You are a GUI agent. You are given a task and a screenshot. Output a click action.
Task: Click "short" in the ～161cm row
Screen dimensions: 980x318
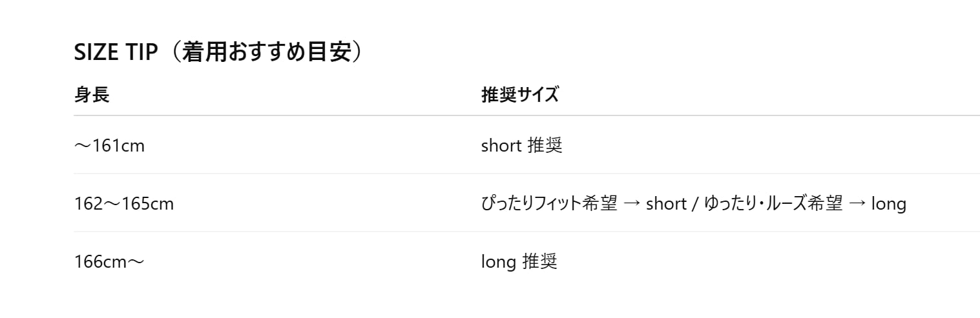(501, 146)
